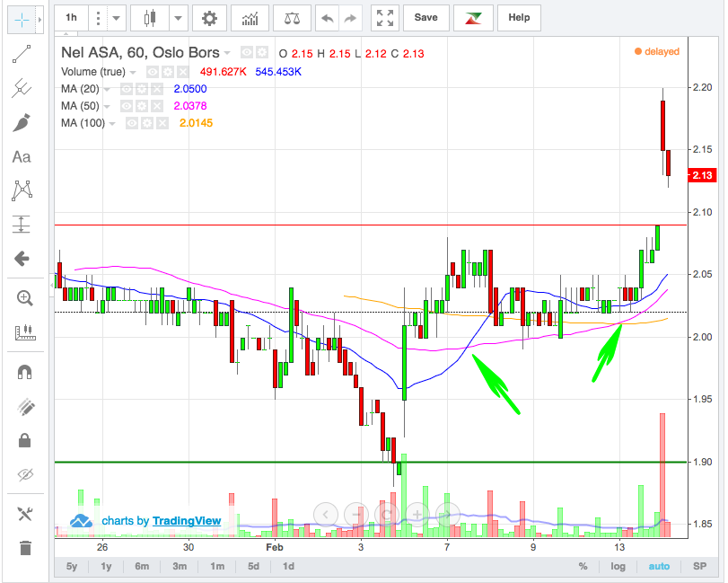Viewport: 728px width, 583px height.
Task: Hide the MA (20) indicator
Action: click(127, 89)
